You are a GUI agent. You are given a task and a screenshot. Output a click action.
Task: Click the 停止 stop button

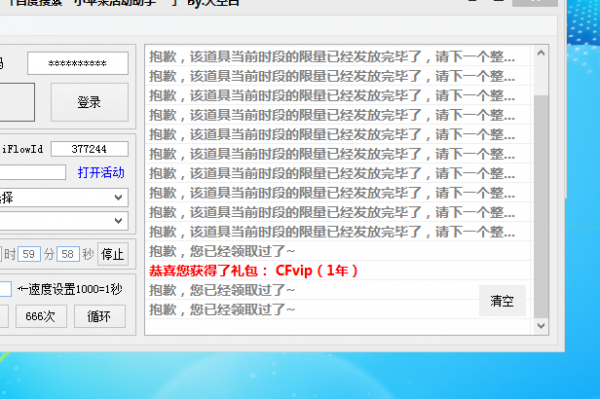pos(112,254)
